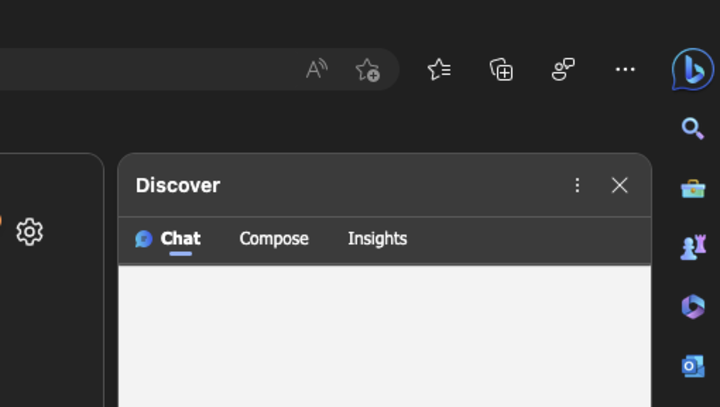Click the feedback icon with person and speech bubble
Screen dimensions: 720x407
coord(563,69)
